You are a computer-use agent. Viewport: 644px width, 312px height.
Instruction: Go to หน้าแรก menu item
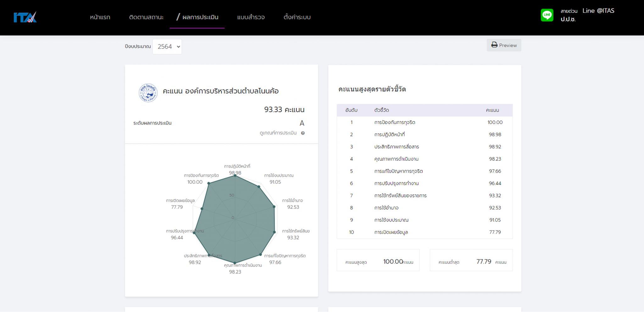(100, 17)
